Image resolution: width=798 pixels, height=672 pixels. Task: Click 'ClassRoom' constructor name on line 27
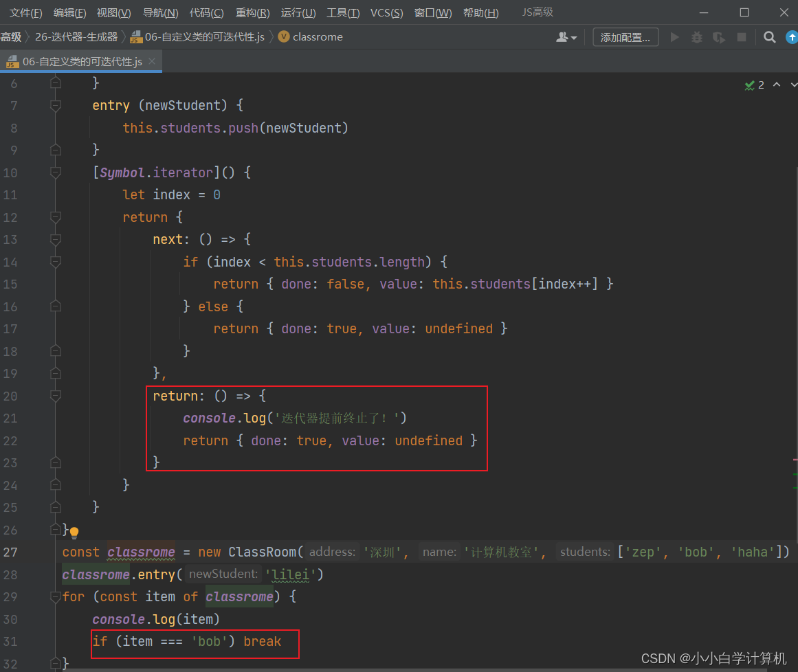click(262, 552)
